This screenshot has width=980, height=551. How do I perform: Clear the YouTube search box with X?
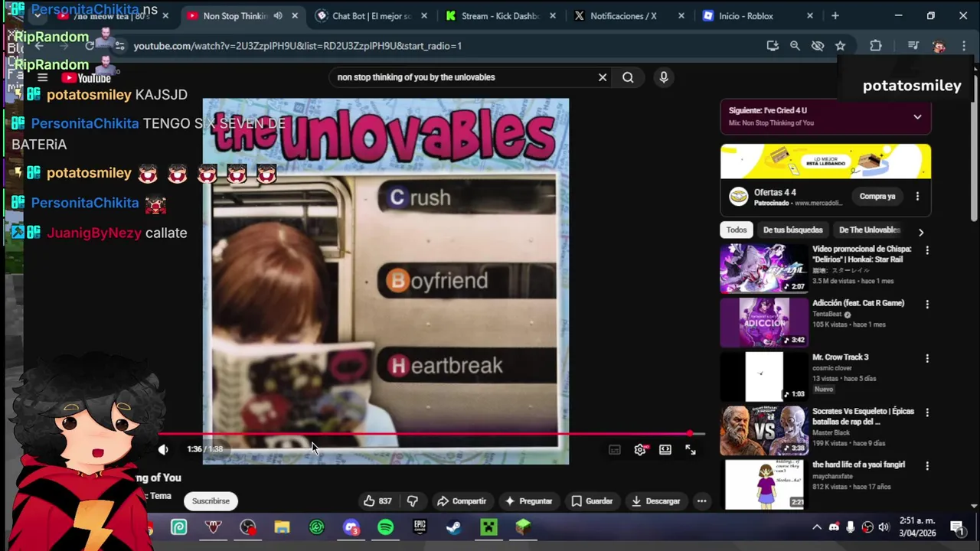pos(603,77)
